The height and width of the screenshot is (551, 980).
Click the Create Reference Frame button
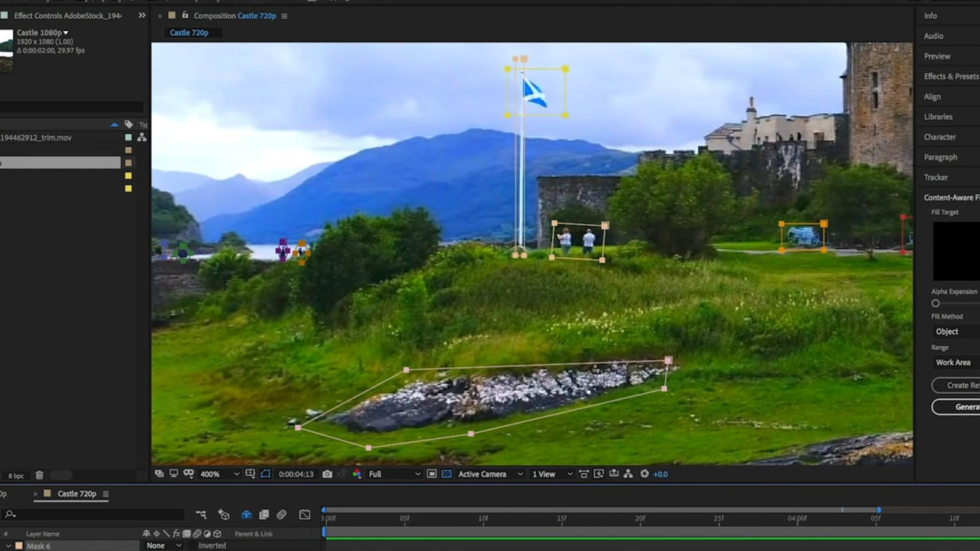956,385
